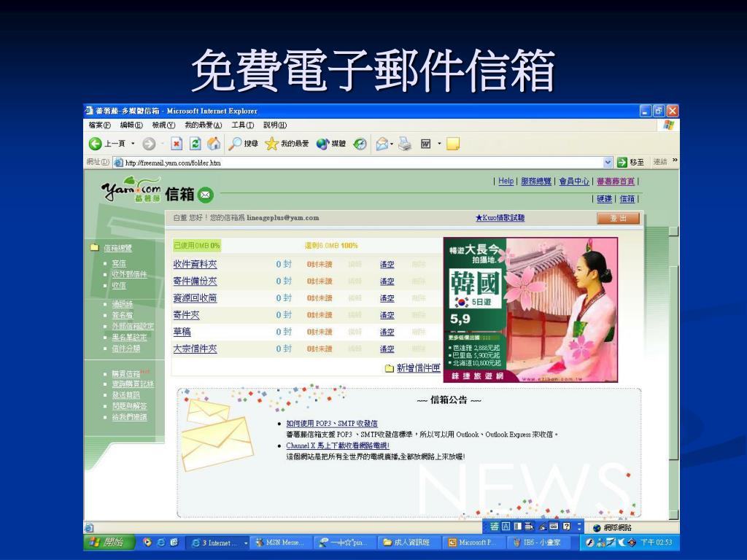Click the yam.com logo
Screen dimensions: 747x560
[131, 190]
